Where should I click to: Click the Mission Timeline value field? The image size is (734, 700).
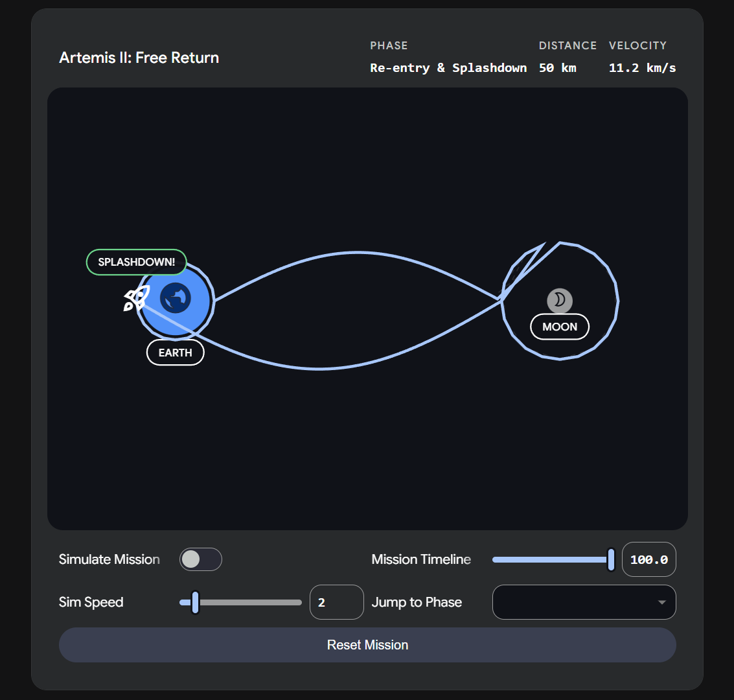(648, 559)
